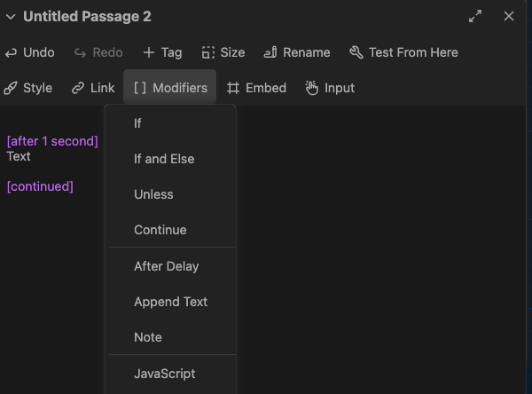The height and width of the screenshot is (394, 532).
Task: Choose If and Else from the menu
Action: coord(164,159)
